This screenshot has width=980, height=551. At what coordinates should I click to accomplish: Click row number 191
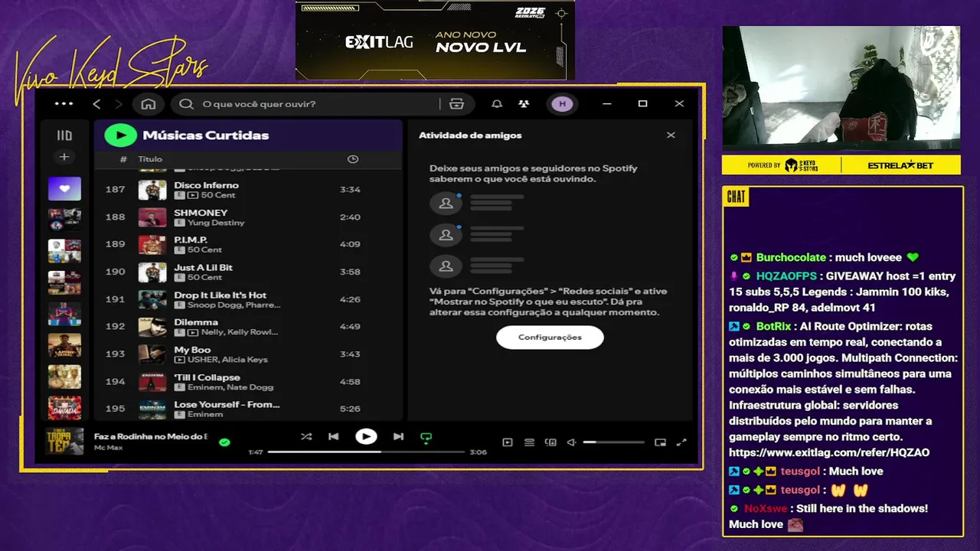tap(115, 299)
